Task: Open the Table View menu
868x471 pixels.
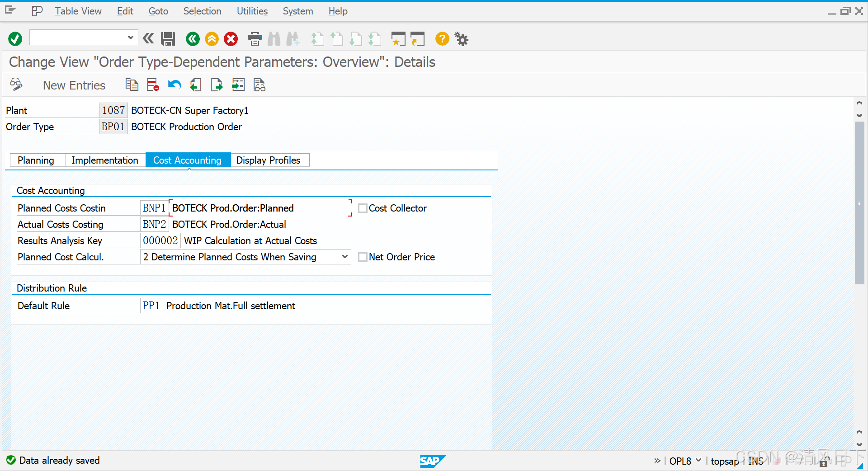Action: click(78, 11)
